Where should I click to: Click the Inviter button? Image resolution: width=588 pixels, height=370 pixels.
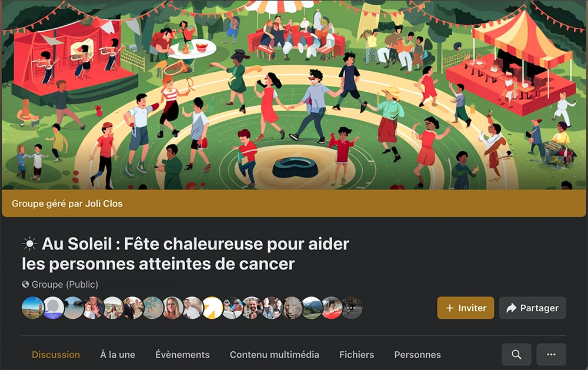click(465, 308)
